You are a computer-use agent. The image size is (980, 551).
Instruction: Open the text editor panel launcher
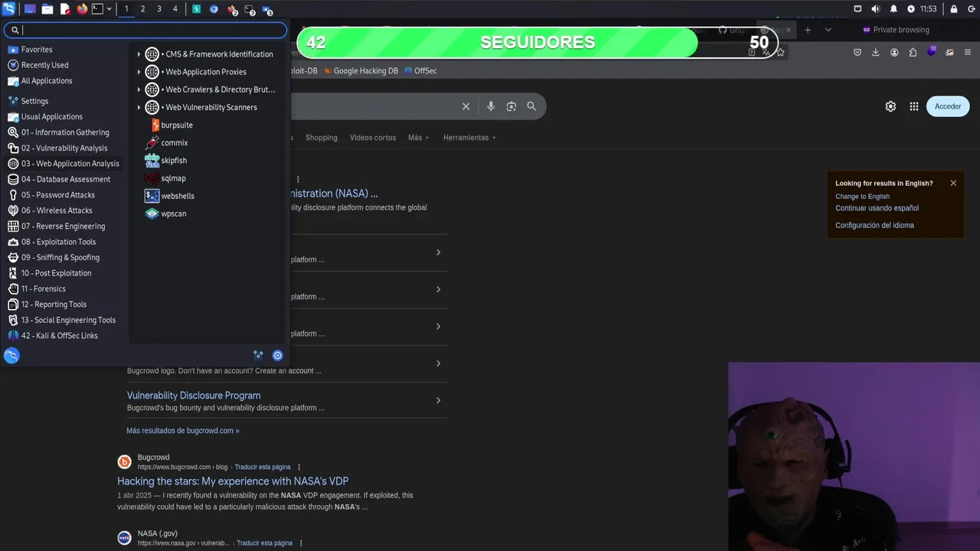click(65, 9)
